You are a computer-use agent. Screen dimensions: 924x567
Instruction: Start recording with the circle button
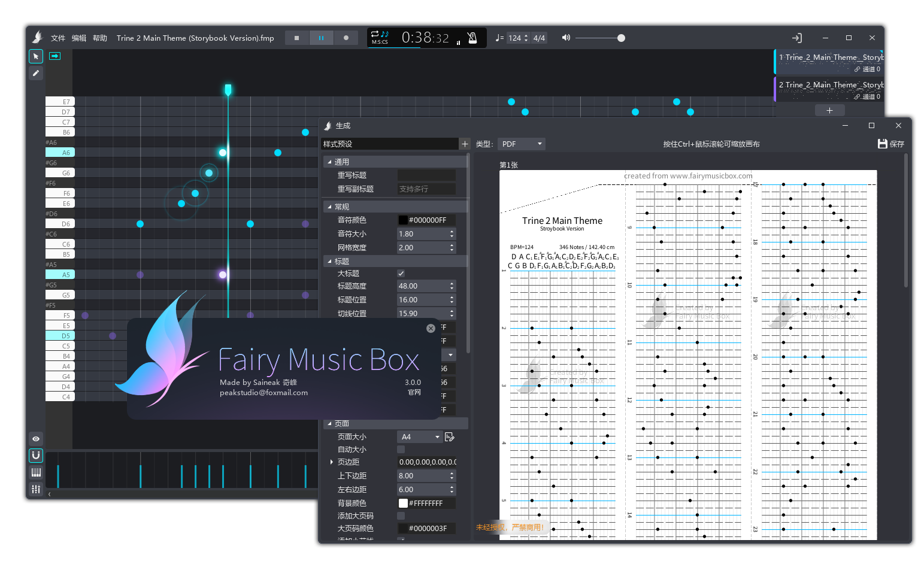pos(346,38)
